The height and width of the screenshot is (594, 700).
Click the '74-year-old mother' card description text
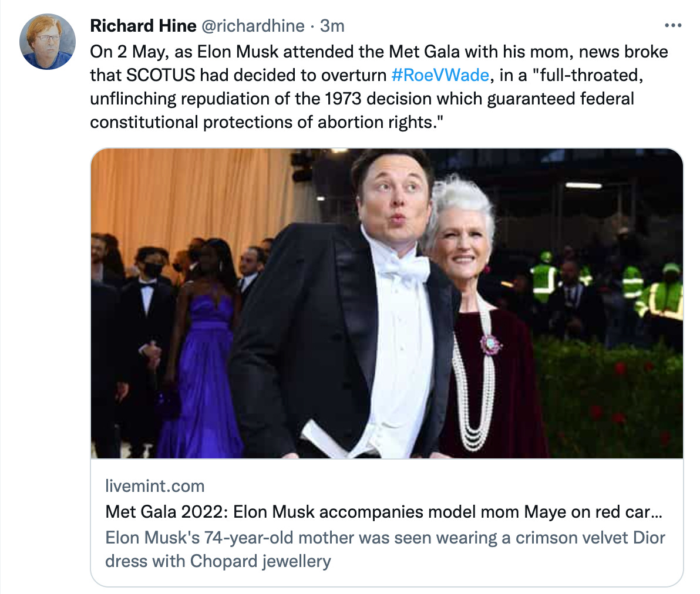(385, 538)
